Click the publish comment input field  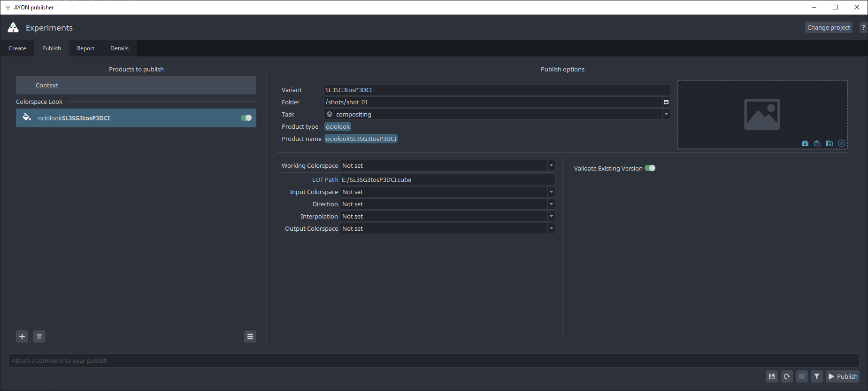coord(434,360)
